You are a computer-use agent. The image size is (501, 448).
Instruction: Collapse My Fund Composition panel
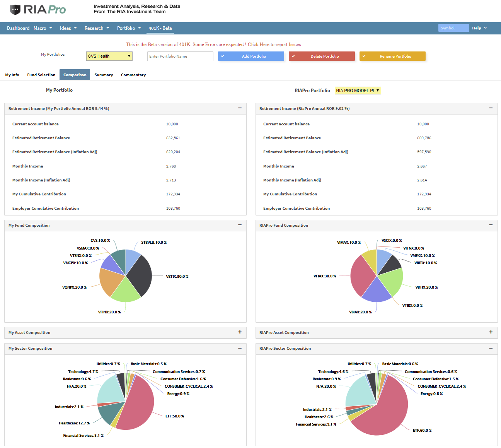pos(240,225)
